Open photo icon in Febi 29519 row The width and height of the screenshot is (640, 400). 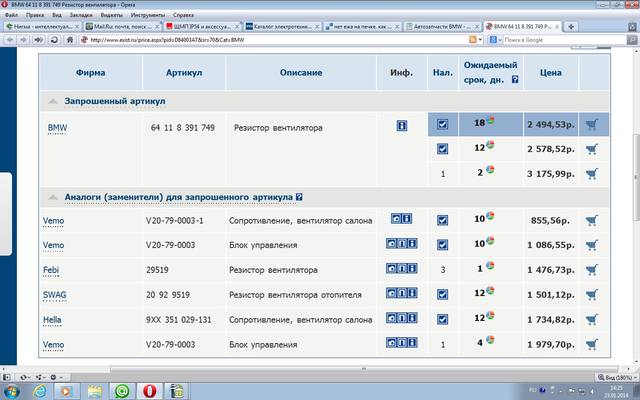(x=391, y=268)
